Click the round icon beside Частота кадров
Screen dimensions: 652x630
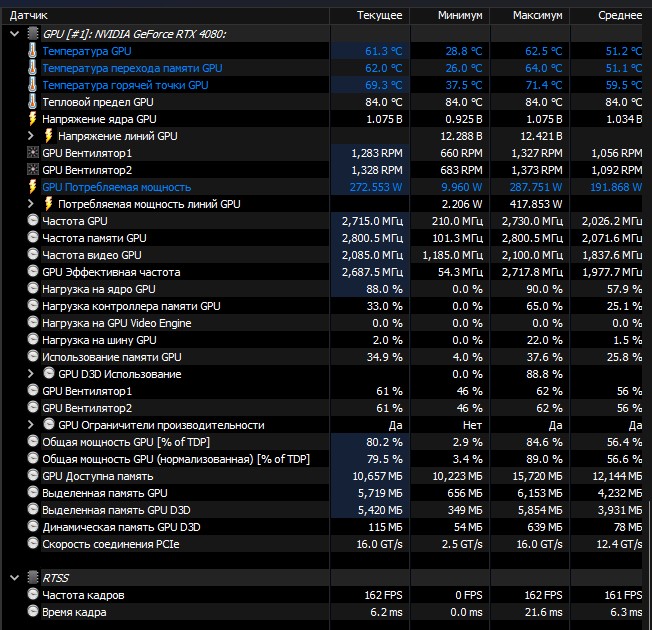pos(32,595)
